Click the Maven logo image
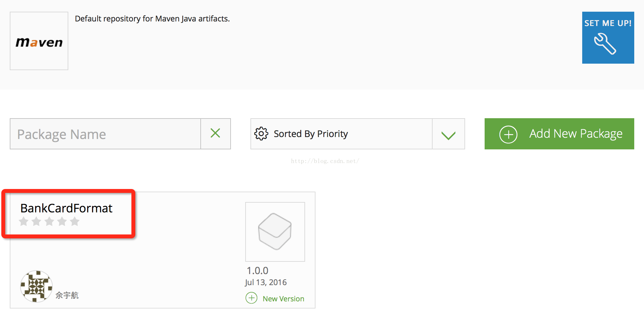Screen dimensions: 644x315 point(39,41)
